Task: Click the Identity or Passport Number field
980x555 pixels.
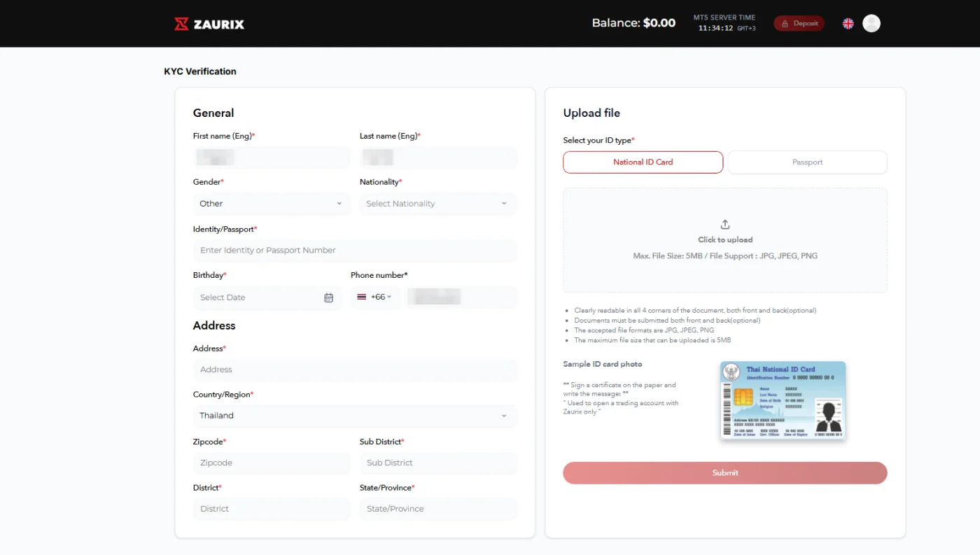Action: (x=355, y=251)
